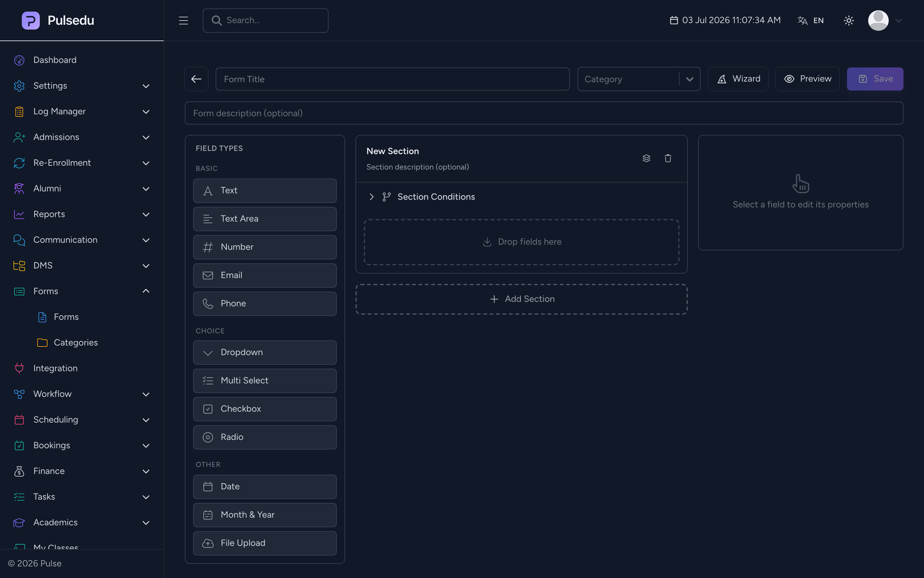Expand the Log Manager menu
Screen dimensions: 924x578
[82, 111]
